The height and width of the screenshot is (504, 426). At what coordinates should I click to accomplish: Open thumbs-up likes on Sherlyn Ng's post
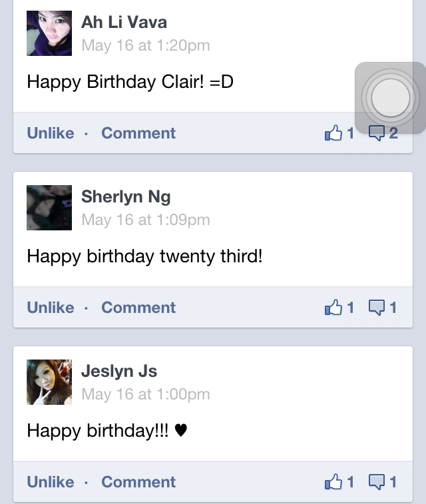(x=339, y=308)
